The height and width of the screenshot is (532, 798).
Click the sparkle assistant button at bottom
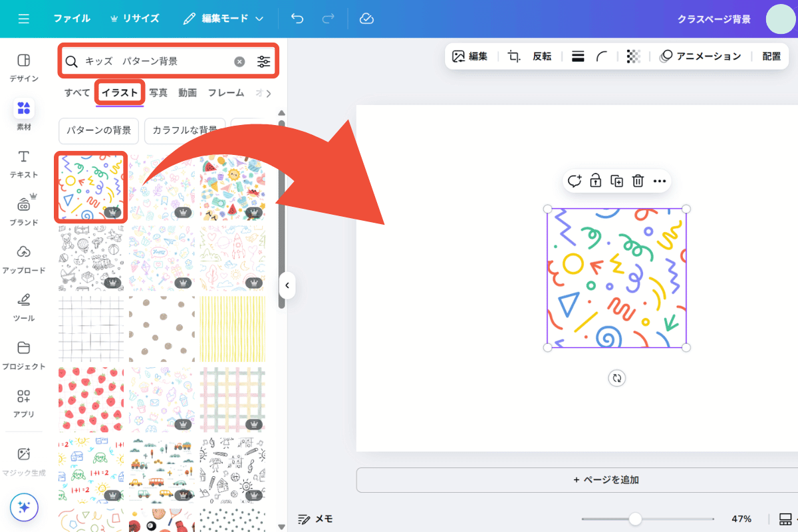[x=24, y=507]
